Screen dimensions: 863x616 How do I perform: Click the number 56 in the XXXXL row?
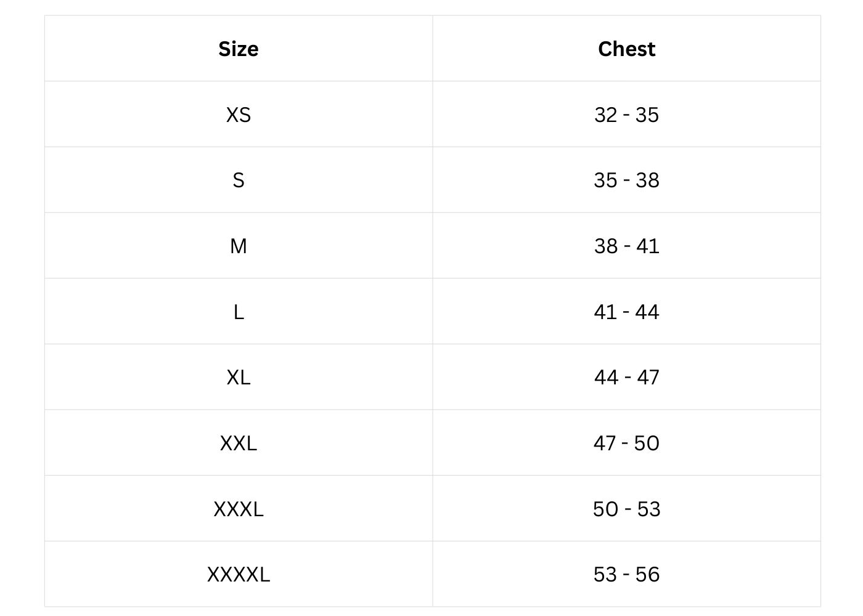tap(647, 574)
